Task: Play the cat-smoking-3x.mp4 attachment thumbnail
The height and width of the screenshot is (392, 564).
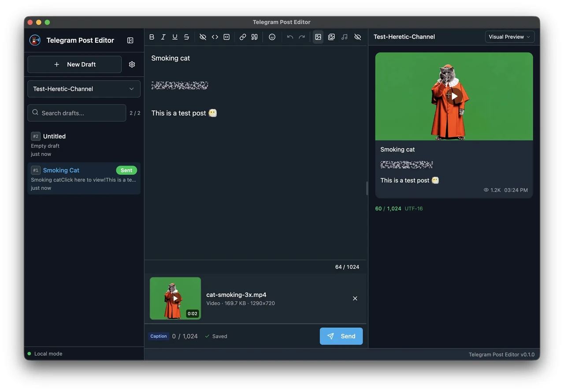Action: pyautogui.click(x=175, y=298)
